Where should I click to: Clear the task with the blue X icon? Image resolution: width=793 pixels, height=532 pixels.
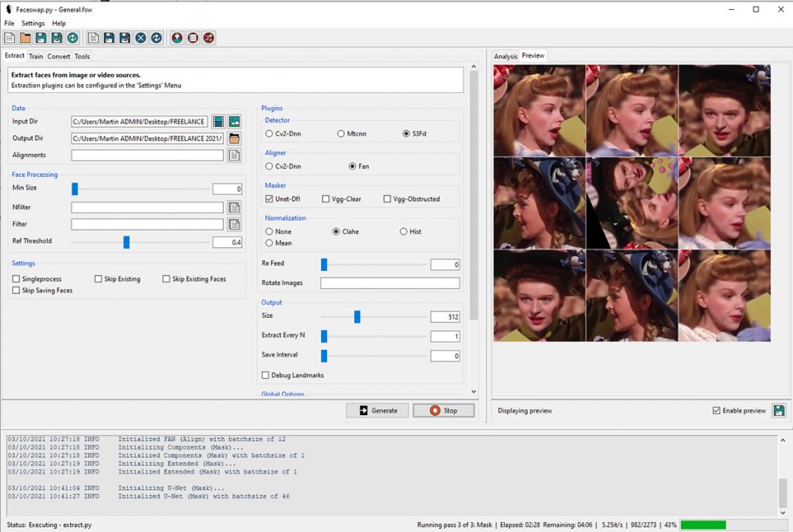141,38
